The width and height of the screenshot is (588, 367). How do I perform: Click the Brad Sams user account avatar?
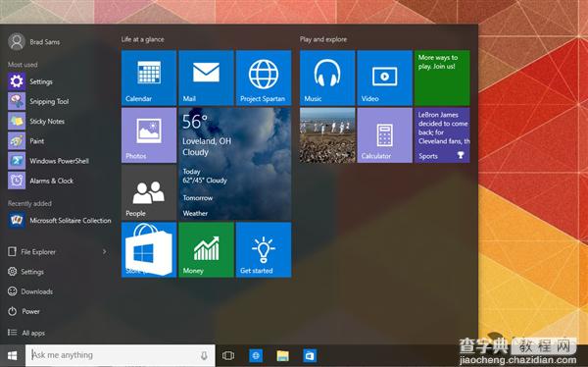point(17,41)
